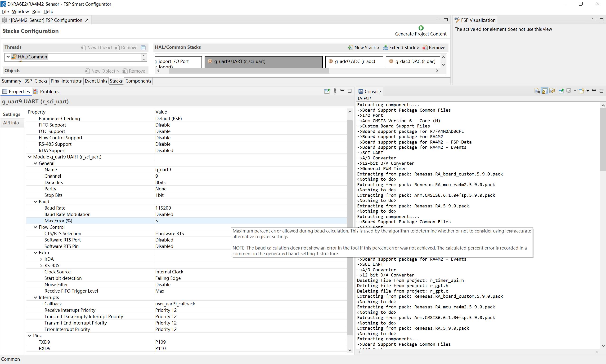Close the RA4M2_Sensor FSP Configuration tab
The image size is (606, 364).
tap(87, 20)
